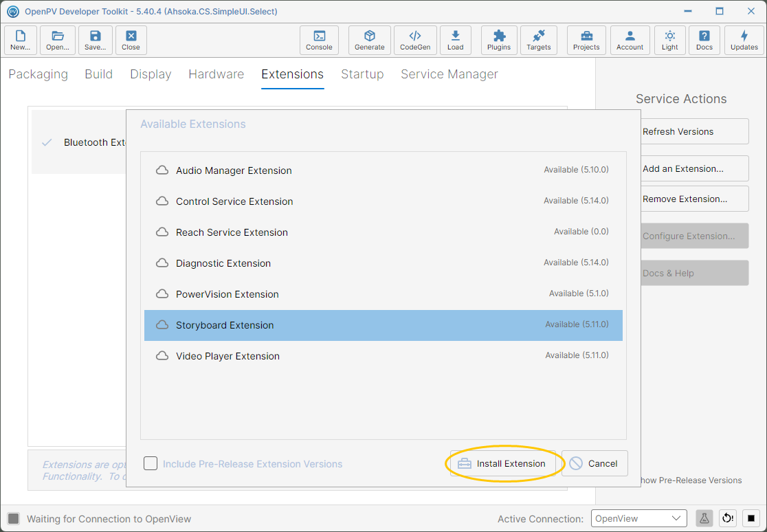The width and height of the screenshot is (767, 532).
Task: Click the gray connection status indicator
Action: pyautogui.click(x=14, y=519)
